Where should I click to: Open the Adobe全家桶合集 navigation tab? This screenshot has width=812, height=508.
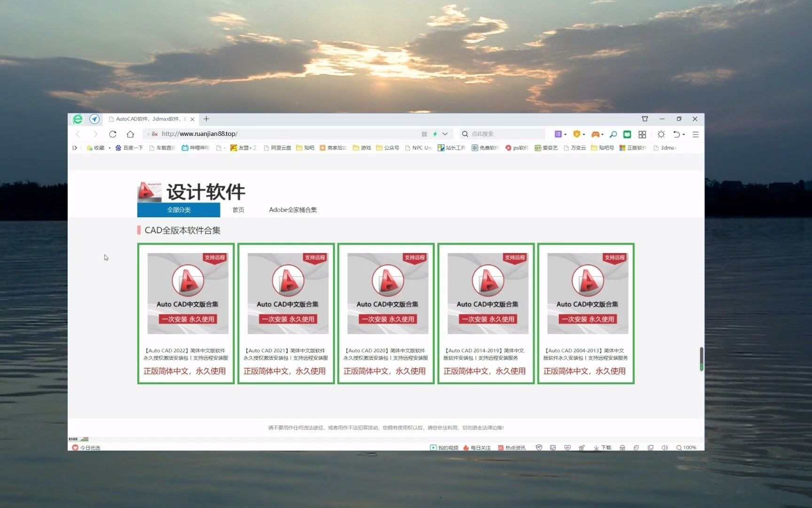(x=293, y=210)
